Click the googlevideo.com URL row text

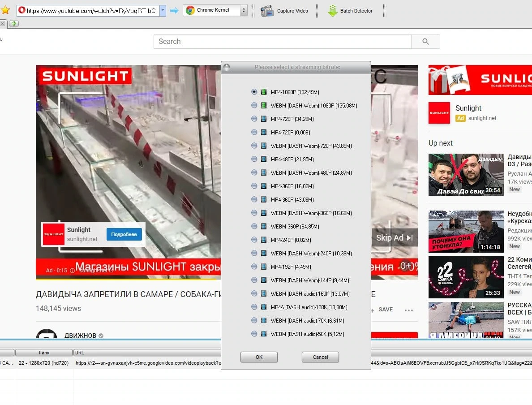[x=148, y=363]
